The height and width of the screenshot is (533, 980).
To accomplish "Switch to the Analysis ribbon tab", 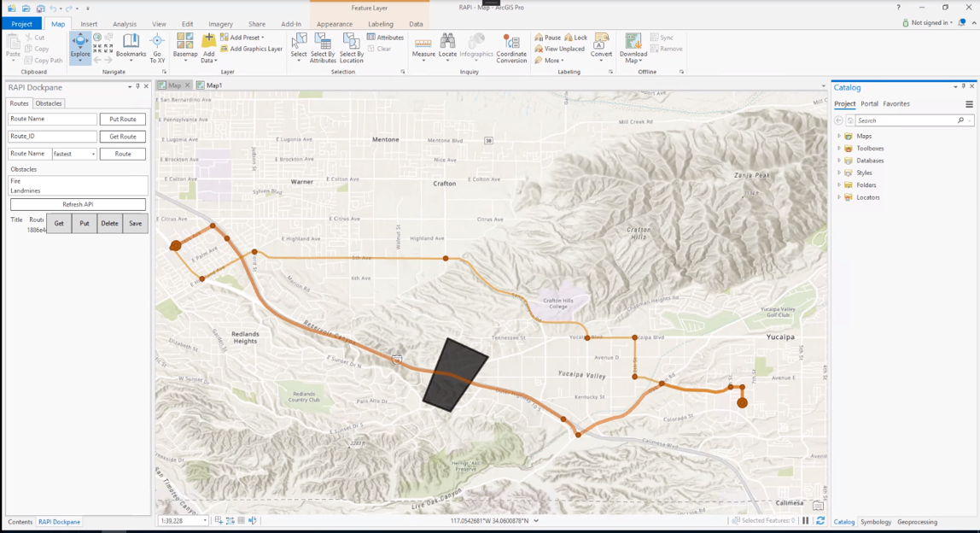I will [x=125, y=24].
